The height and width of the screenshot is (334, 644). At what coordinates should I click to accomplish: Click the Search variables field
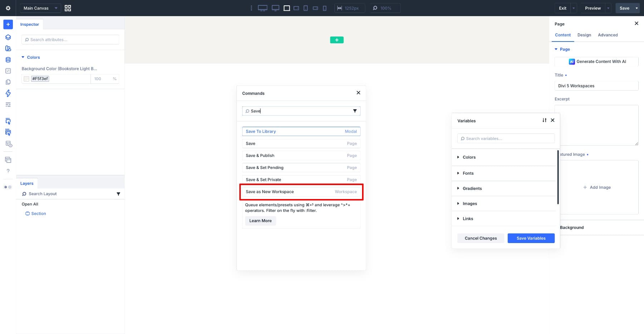pos(506,139)
